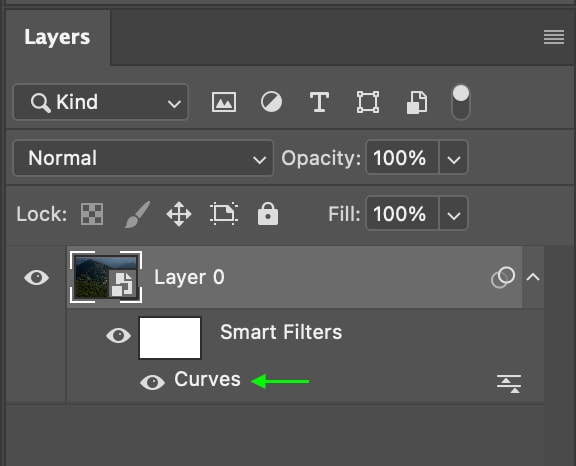
Task: Collapse Layer 0 smart filters chevron
Action: click(533, 277)
